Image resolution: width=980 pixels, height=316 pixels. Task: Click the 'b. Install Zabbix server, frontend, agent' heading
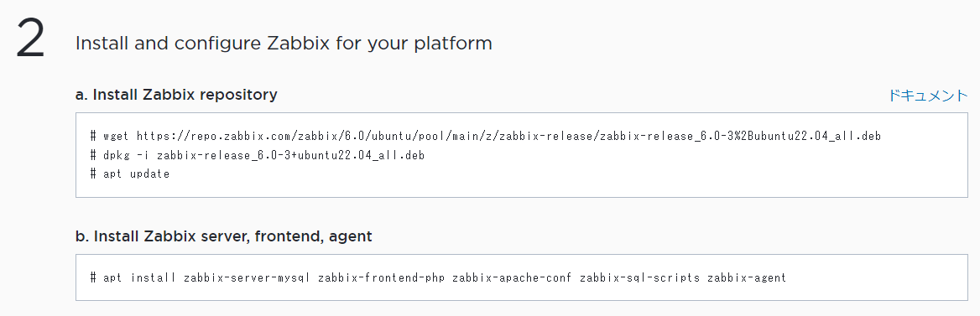point(224,236)
